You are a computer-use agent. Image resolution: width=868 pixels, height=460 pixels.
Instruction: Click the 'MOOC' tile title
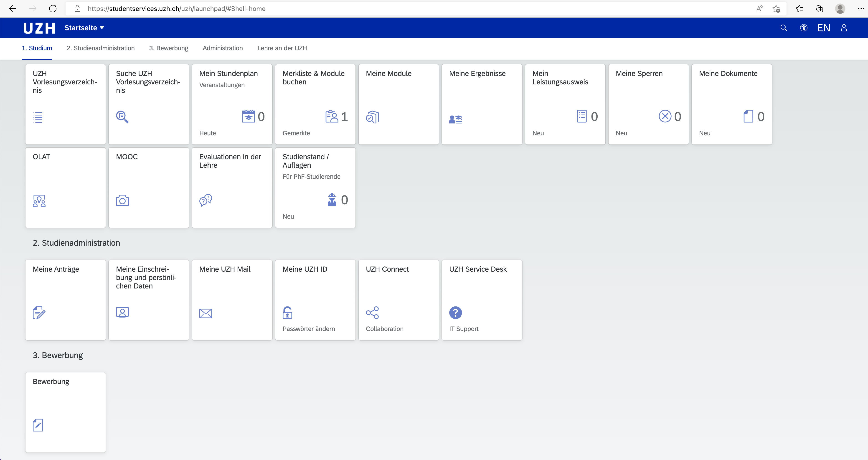tap(127, 157)
